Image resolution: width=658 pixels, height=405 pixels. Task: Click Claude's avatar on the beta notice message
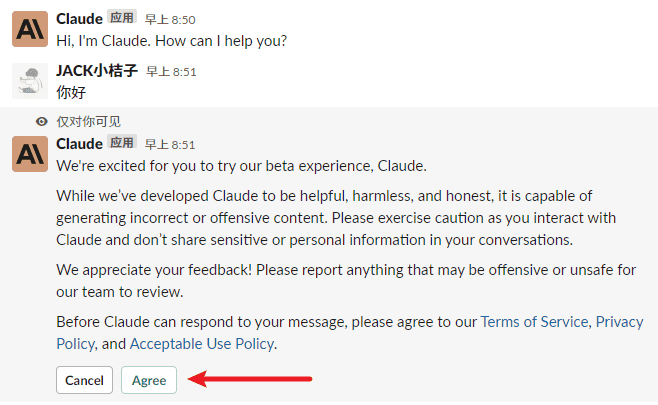pos(30,154)
